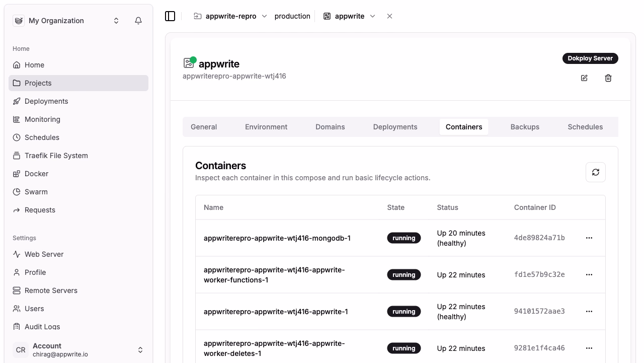644x363 pixels.
Task: Click container name ending appwrite-worker-functions-1
Action: click(x=274, y=275)
